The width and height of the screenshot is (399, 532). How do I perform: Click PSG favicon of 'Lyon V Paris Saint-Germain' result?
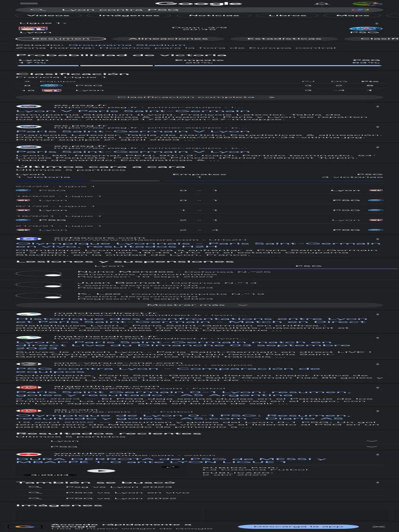[29, 106]
